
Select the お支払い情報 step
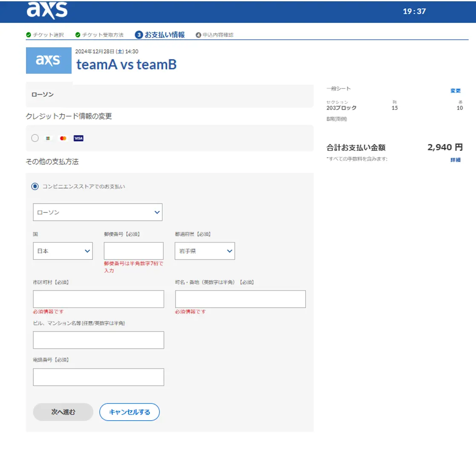tap(164, 35)
